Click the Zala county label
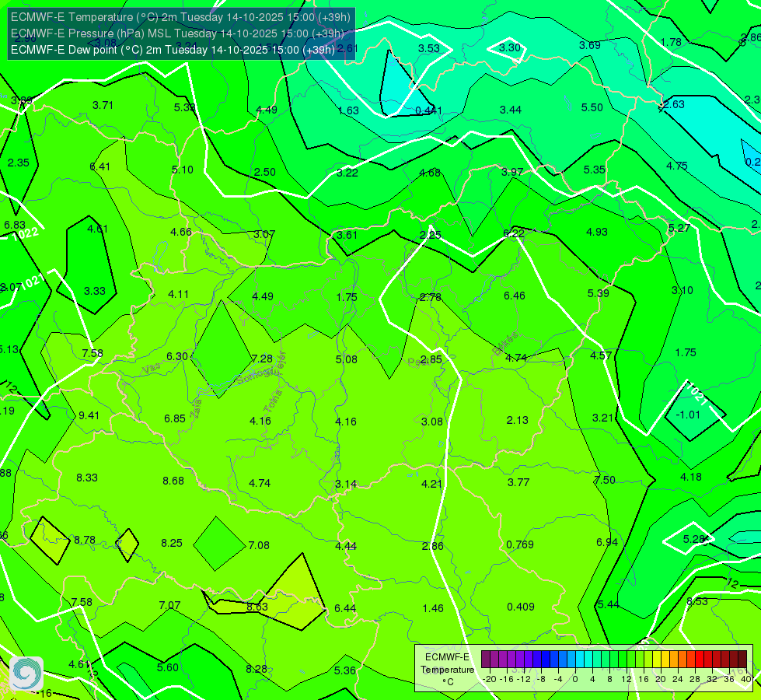This screenshot has height=700, width=761. coord(197,411)
